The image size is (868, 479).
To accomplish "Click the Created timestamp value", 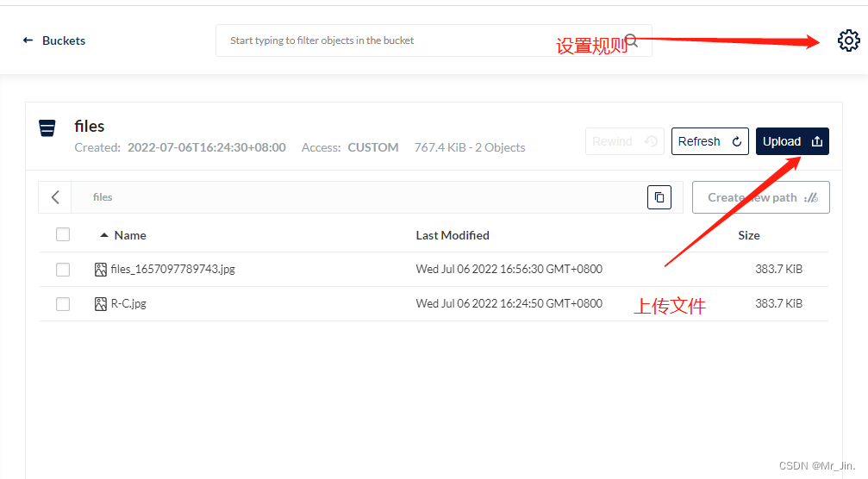I will point(207,147).
